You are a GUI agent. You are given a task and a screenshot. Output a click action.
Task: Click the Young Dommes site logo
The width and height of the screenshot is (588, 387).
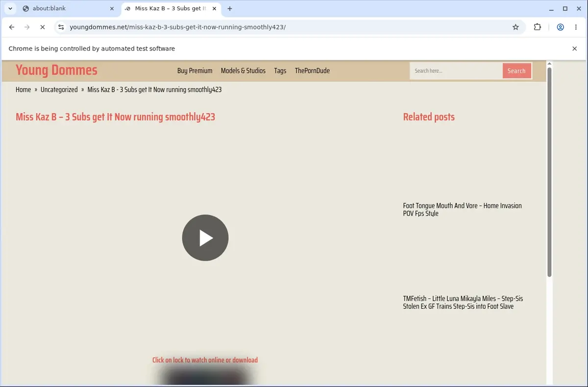56,71
